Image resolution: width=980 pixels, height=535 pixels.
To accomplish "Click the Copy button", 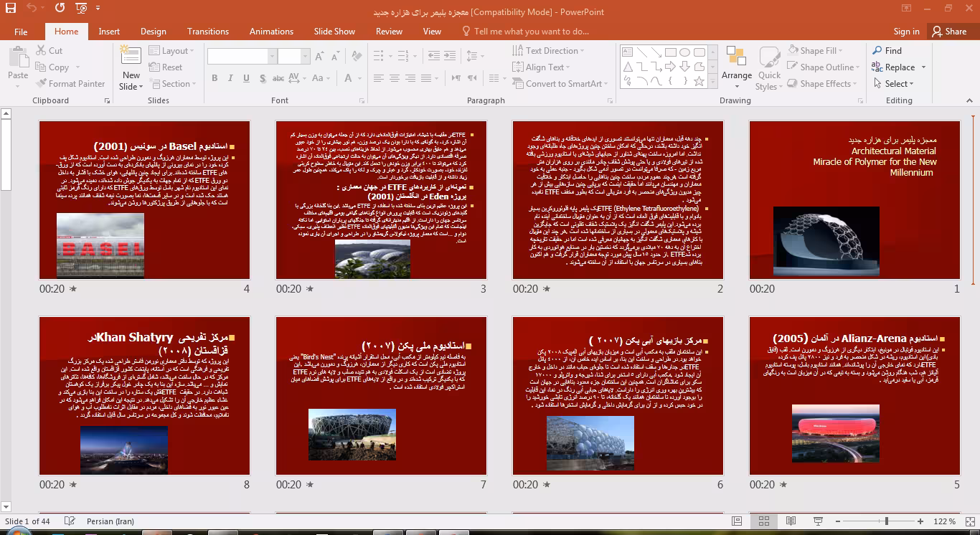I will (x=52, y=67).
